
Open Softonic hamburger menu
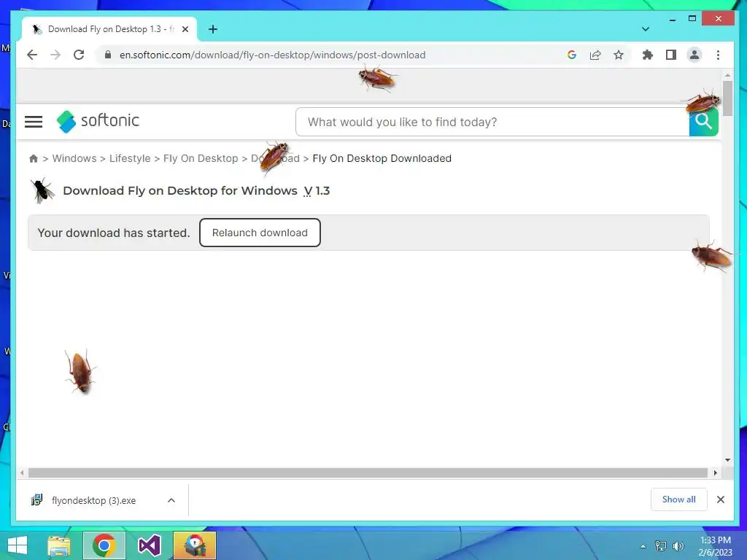34,122
